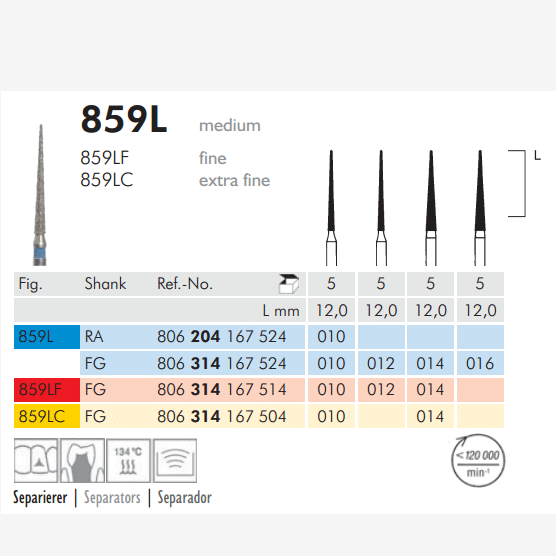Click the fourth bur silhouette diagram

pyautogui.click(x=480, y=208)
